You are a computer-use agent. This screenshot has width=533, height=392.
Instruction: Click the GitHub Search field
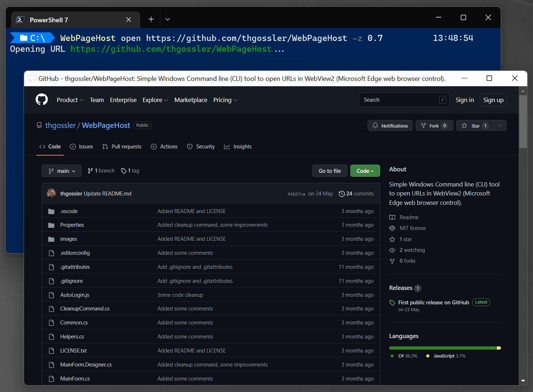tap(404, 100)
